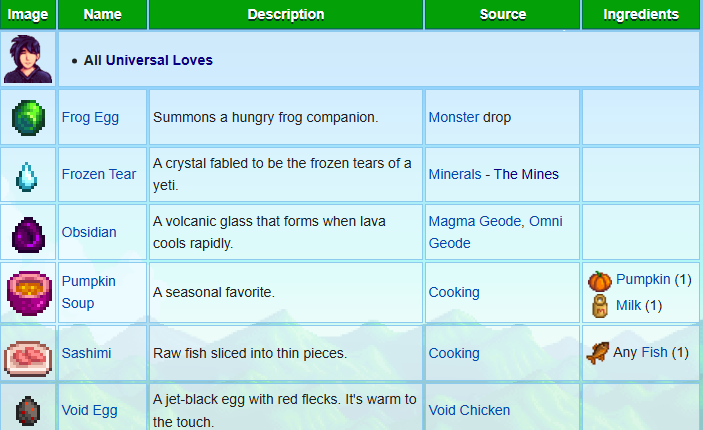Click the Void Egg icon
703x430 pixels.
pos(28,411)
